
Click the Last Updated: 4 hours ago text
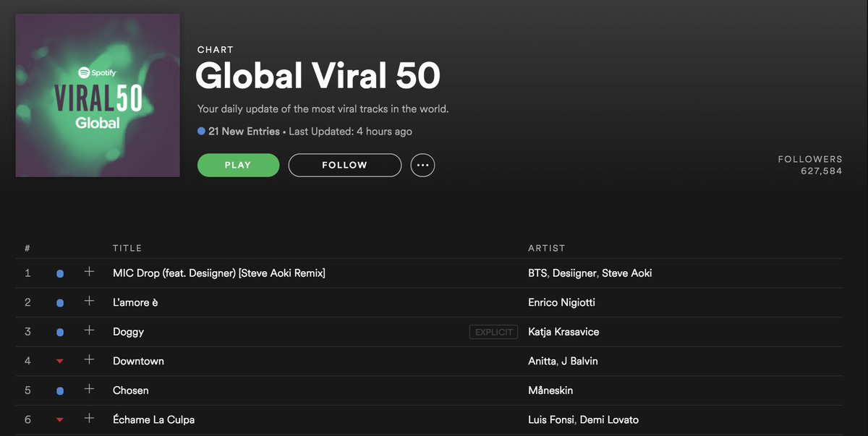coord(351,132)
